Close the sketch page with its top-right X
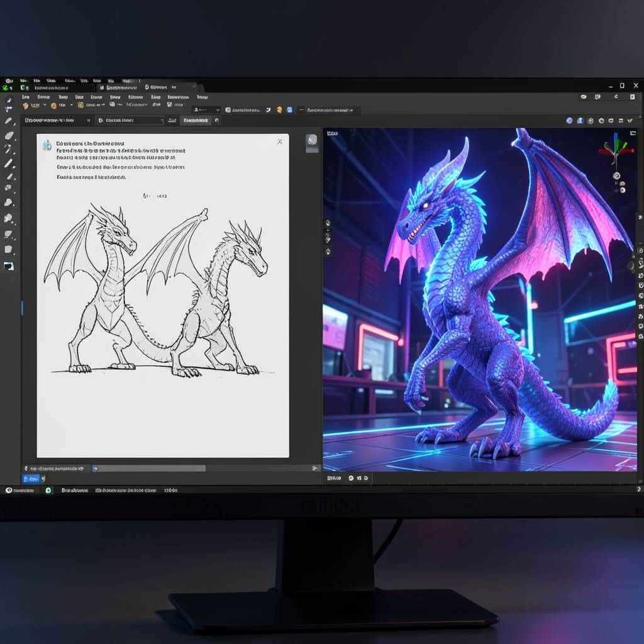 (x=280, y=142)
